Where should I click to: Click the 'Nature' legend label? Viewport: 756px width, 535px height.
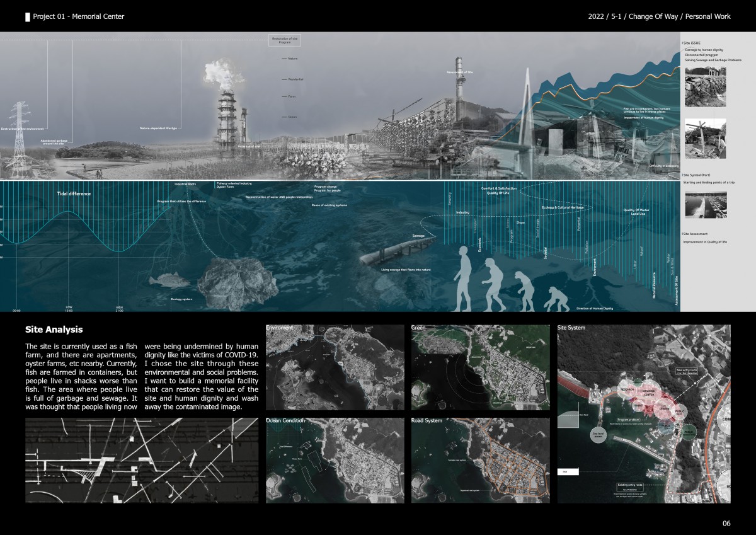click(x=293, y=58)
